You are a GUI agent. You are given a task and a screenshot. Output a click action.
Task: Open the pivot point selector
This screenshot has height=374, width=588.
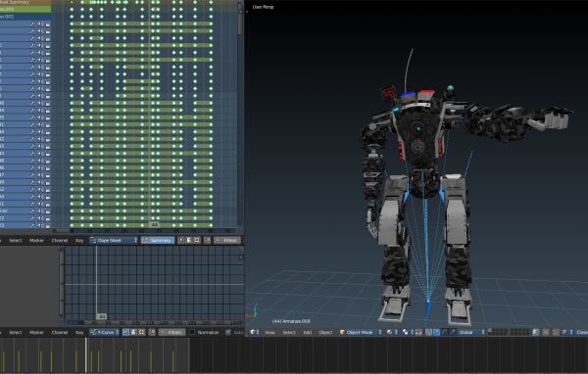(x=408, y=333)
